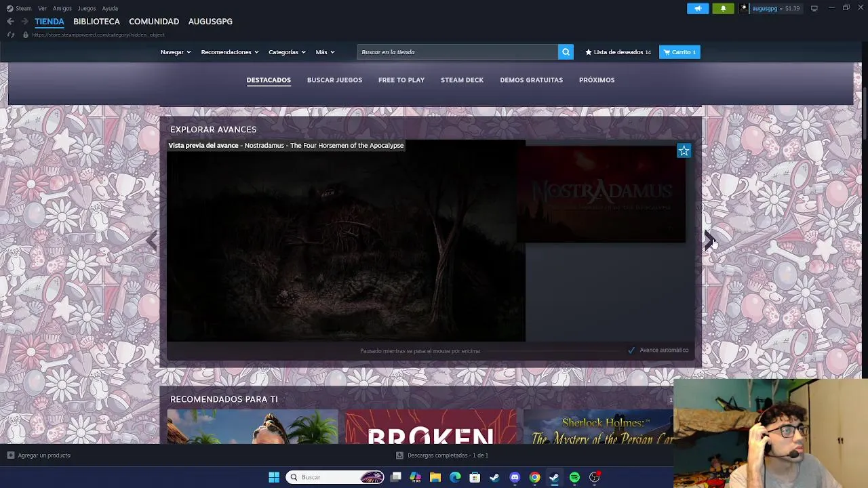Open the Ayuda menu
Viewport: 868px width, 488px height.
coord(110,8)
